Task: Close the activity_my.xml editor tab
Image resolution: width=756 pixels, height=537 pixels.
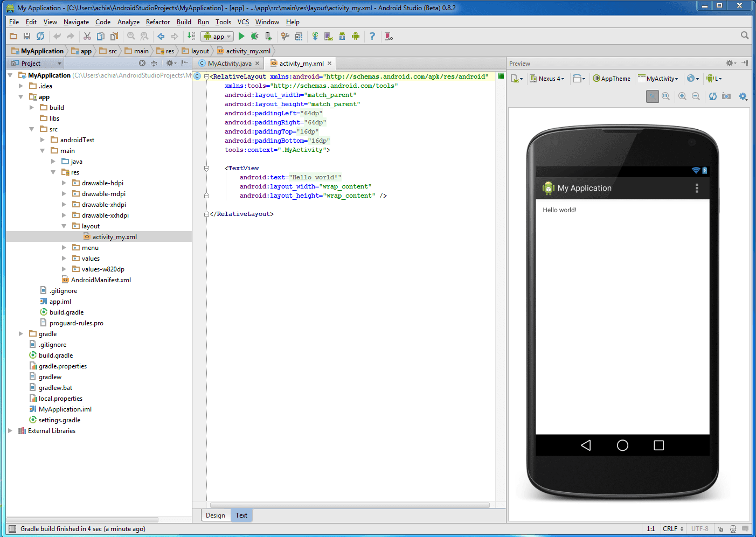Action: [x=329, y=64]
